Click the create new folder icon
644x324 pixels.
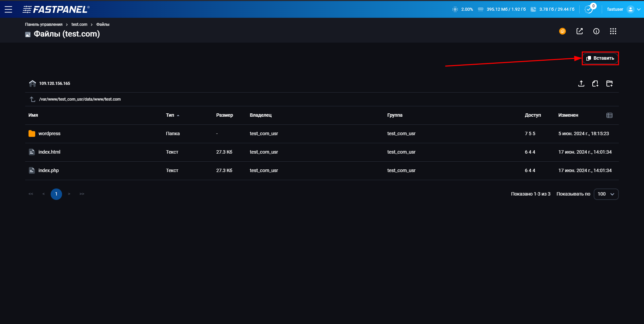point(609,84)
